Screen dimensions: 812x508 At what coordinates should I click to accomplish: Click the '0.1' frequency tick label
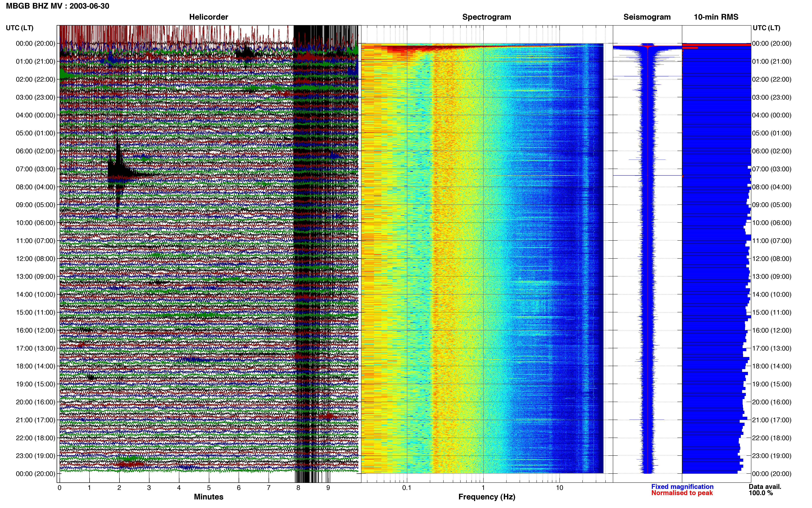pos(407,488)
